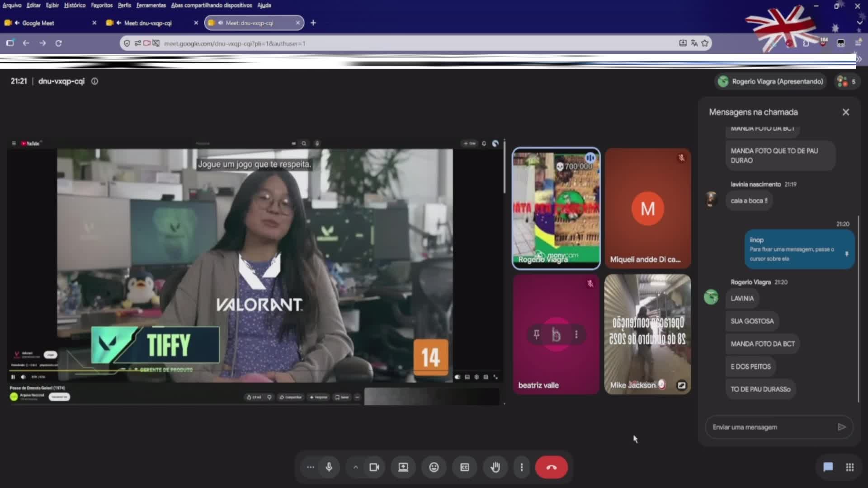Click the present screen button
Image resolution: width=868 pixels, height=488 pixels.
pyautogui.click(x=403, y=467)
